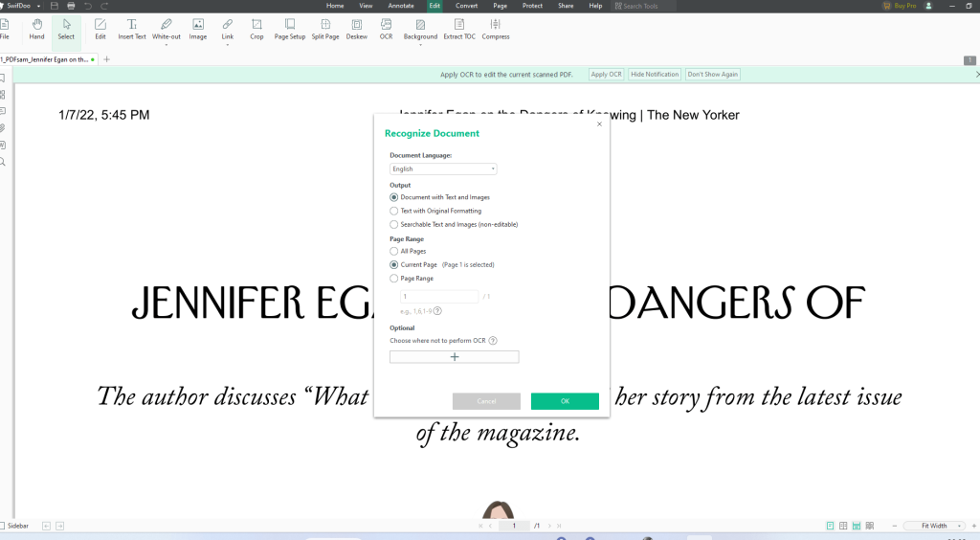Click the Compress tool
Screen dimensions: 980x540
pos(496,30)
